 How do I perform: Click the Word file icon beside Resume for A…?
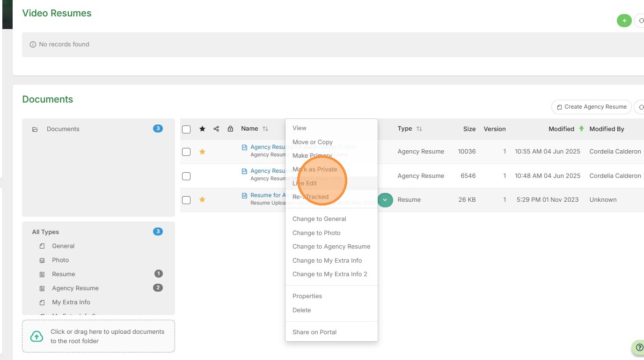pos(244,195)
